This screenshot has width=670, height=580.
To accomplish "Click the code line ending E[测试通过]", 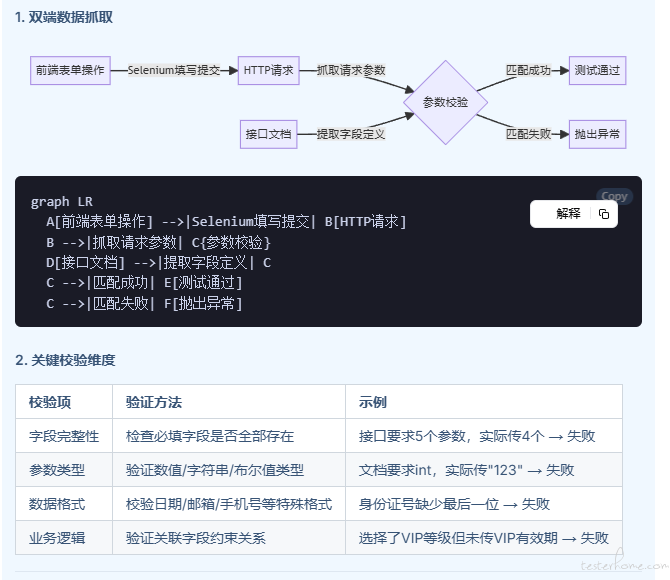I will pyautogui.click(x=144, y=283).
